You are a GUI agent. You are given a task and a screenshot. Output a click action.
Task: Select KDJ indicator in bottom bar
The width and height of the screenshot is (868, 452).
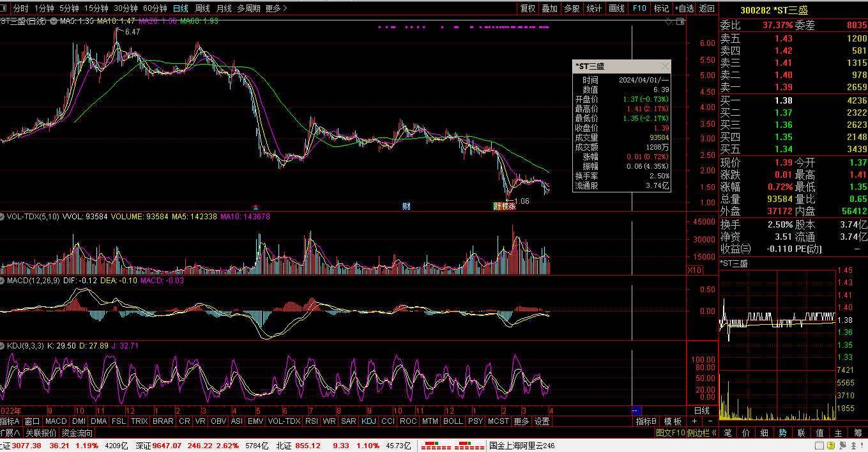[369, 422]
